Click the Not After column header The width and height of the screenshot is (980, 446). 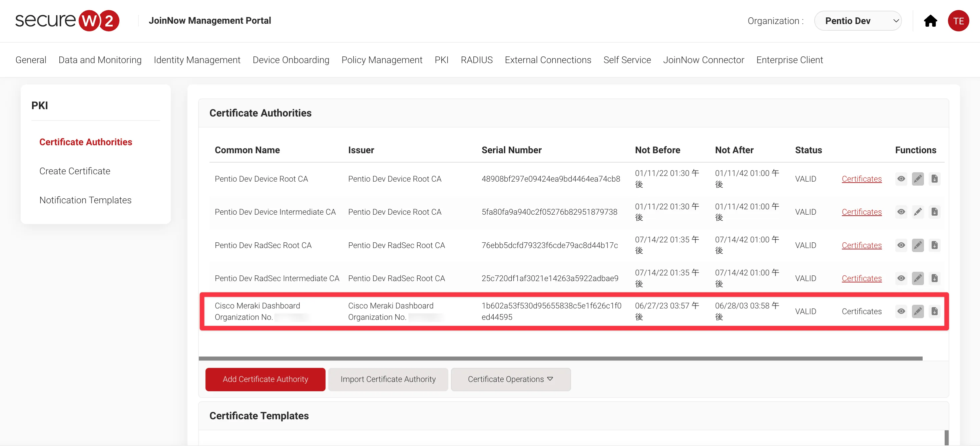coord(734,150)
